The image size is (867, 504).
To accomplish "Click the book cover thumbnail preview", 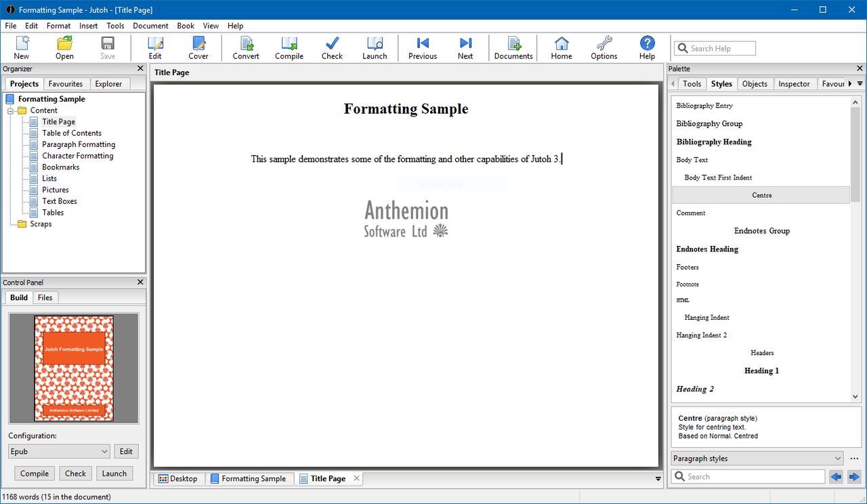I will 74,368.
